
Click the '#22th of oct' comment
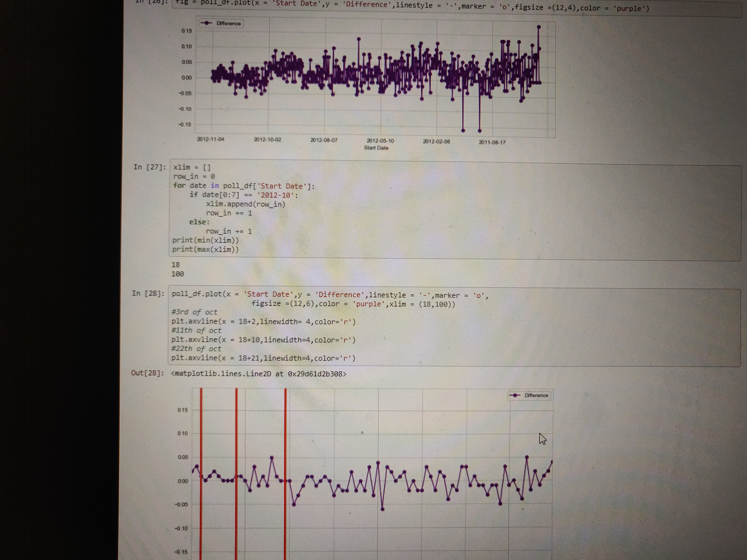click(196, 349)
